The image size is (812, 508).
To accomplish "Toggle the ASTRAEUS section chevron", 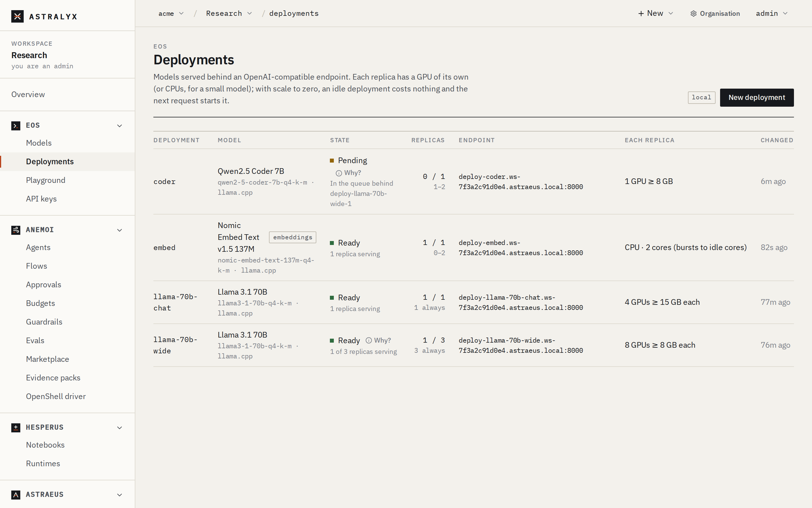I will click(x=120, y=495).
